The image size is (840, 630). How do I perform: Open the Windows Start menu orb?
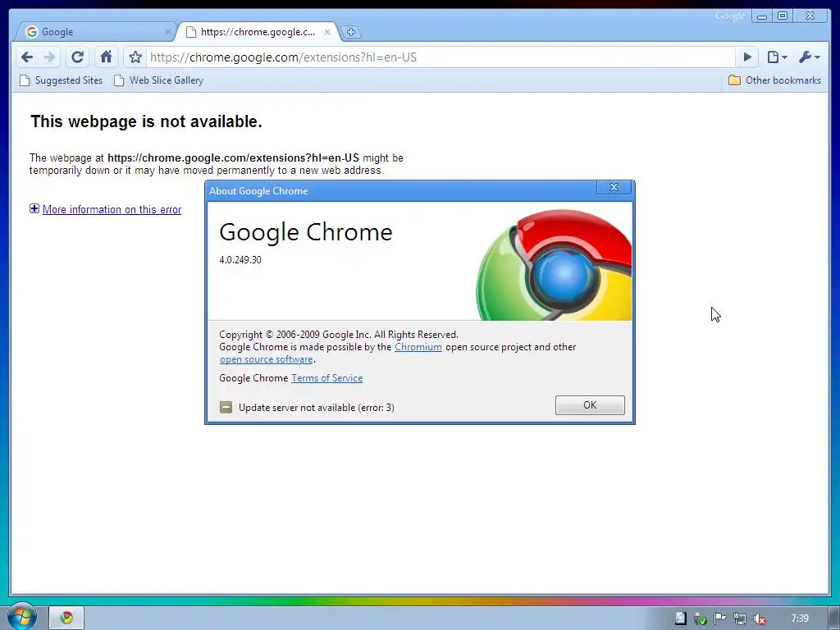coord(21,617)
